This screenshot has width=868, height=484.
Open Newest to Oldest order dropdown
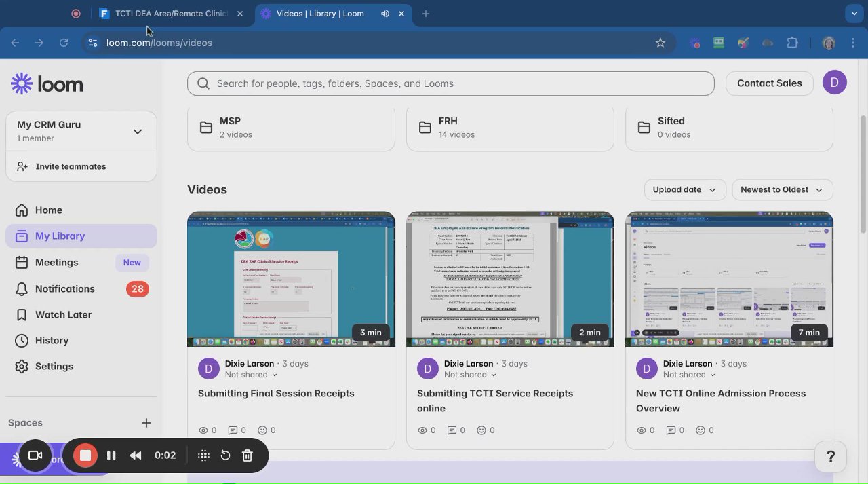783,189
